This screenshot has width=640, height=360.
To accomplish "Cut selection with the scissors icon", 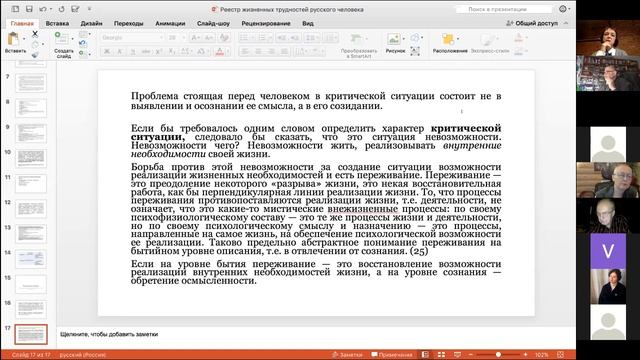I will click(x=35, y=34).
